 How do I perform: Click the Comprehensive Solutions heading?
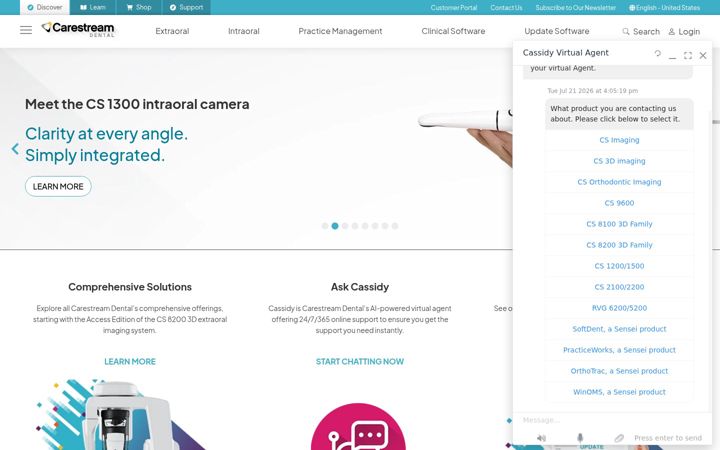pyautogui.click(x=130, y=287)
